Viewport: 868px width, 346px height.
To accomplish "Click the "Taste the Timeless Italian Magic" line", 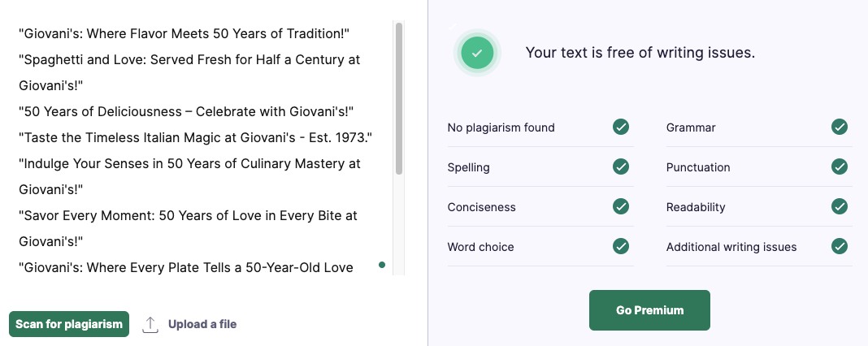I will tap(195, 137).
